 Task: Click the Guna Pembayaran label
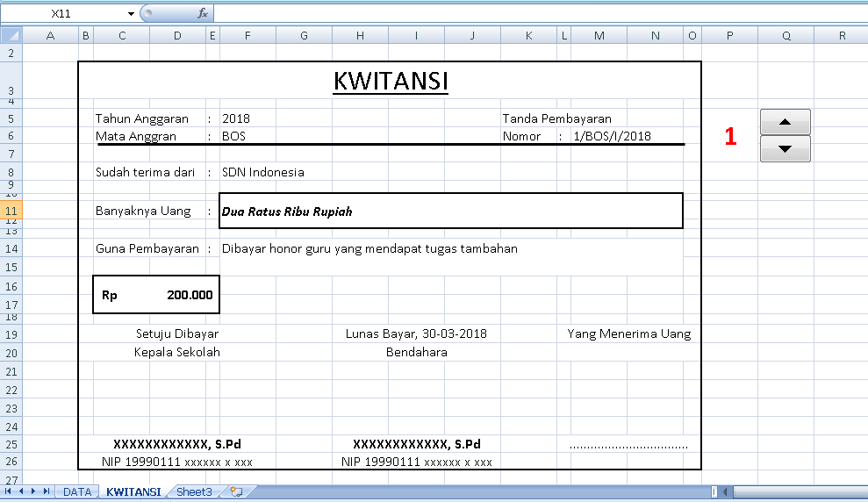147,248
